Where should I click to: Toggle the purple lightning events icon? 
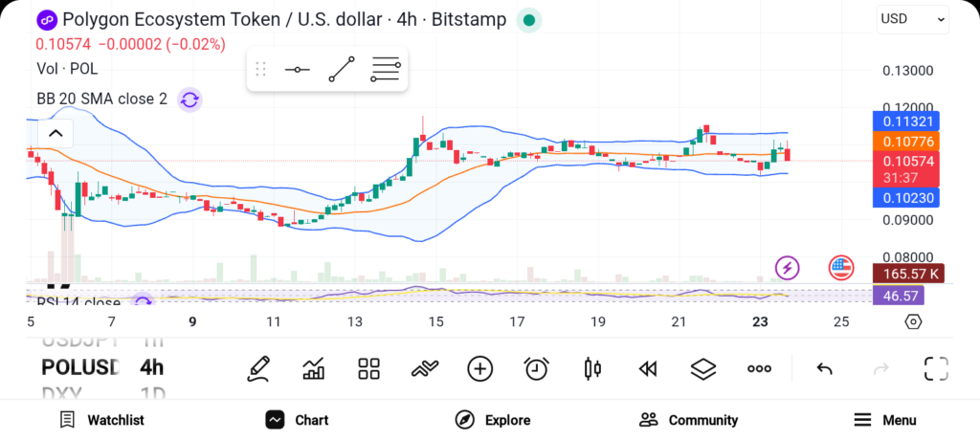787,268
